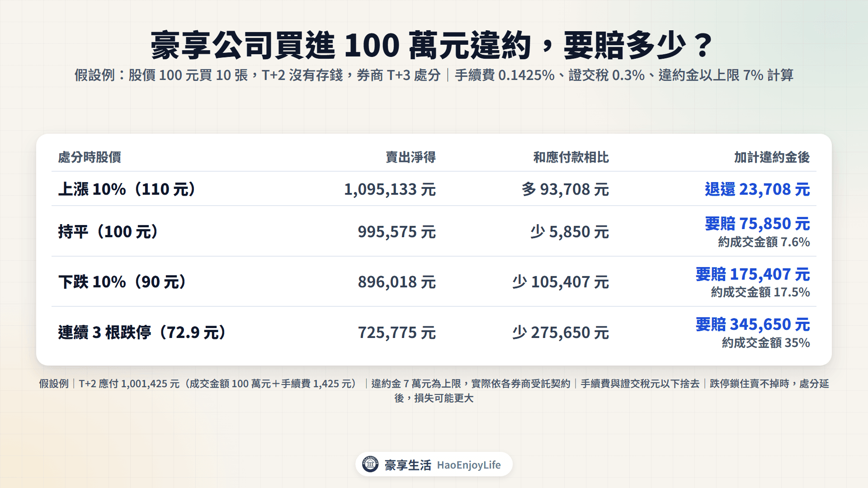Click the column header 加計違約金後
868x488 pixels.
point(772,157)
